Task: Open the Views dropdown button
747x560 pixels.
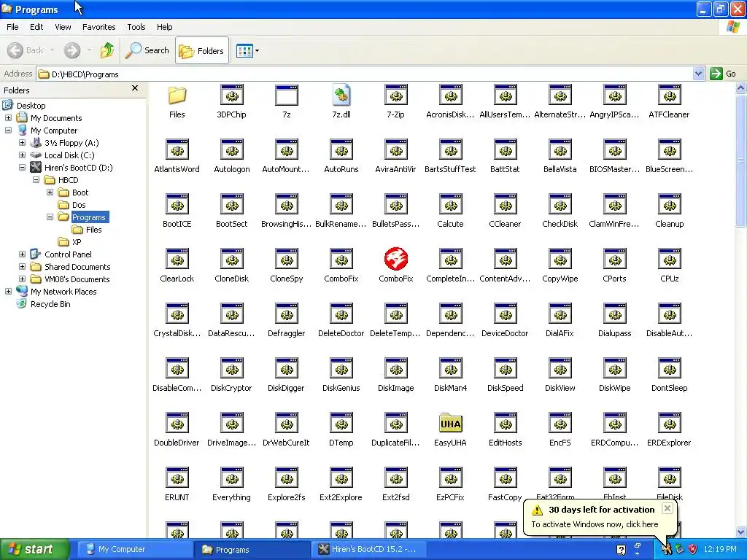Action: click(x=248, y=50)
